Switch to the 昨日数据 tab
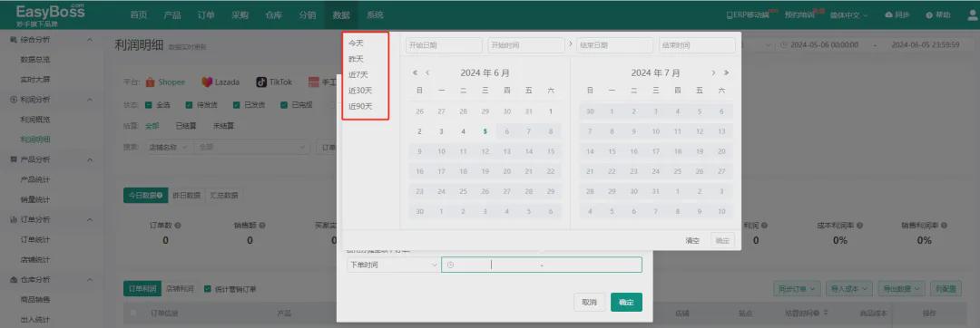 click(x=186, y=195)
